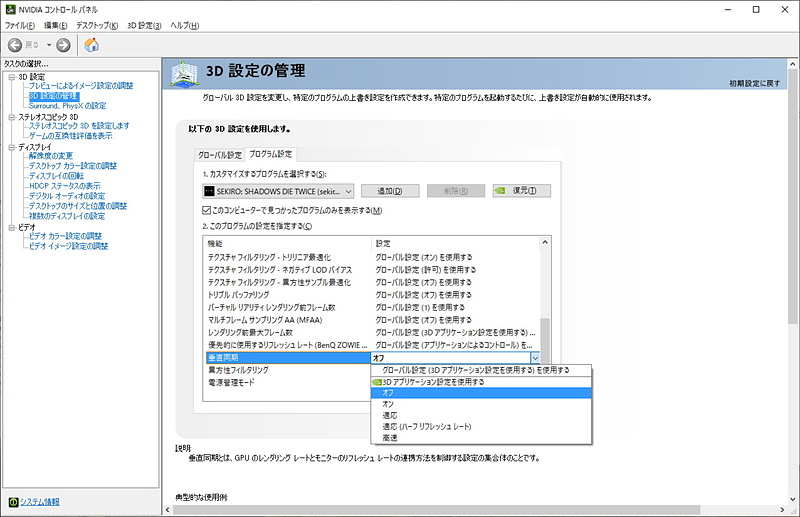Choose 適応 in vertical sync list
This screenshot has height=517, width=800.
(x=481, y=415)
